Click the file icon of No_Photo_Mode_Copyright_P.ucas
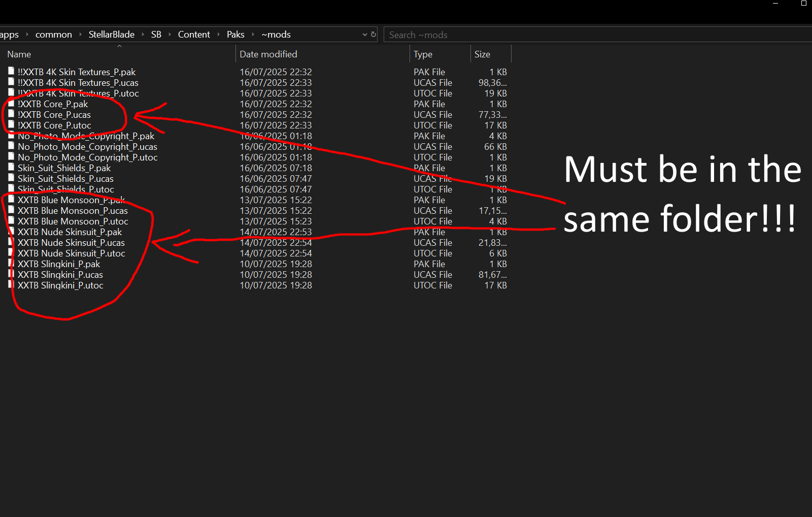 click(x=11, y=146)
